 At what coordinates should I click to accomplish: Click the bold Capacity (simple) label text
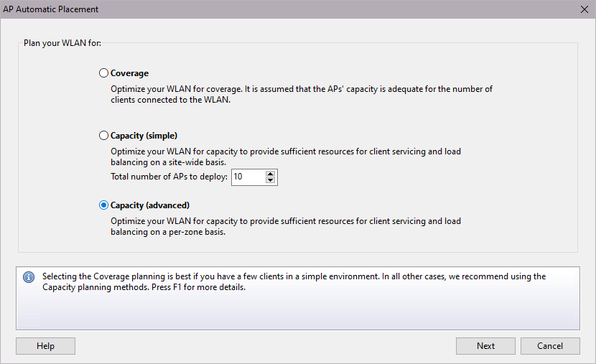(144, 136)
